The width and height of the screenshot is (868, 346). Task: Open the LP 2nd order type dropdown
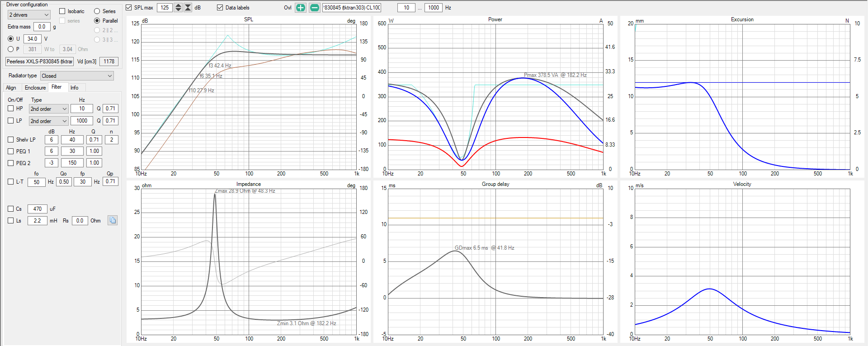(x=49, y=121)
